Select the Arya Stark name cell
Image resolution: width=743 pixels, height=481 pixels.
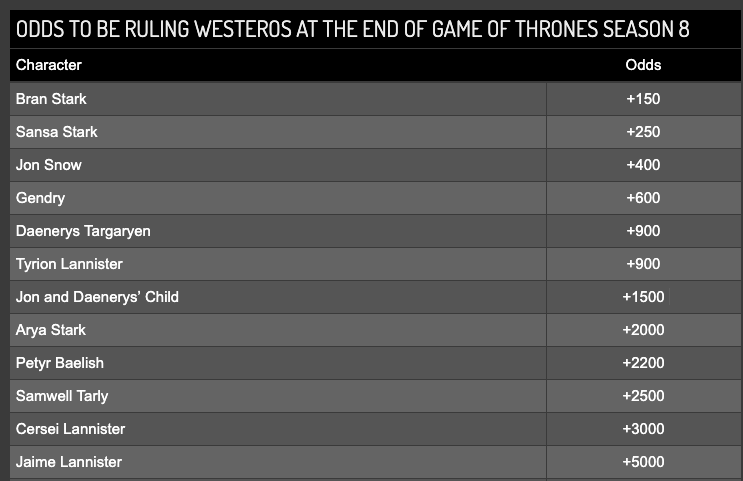[x=51, y=330]
